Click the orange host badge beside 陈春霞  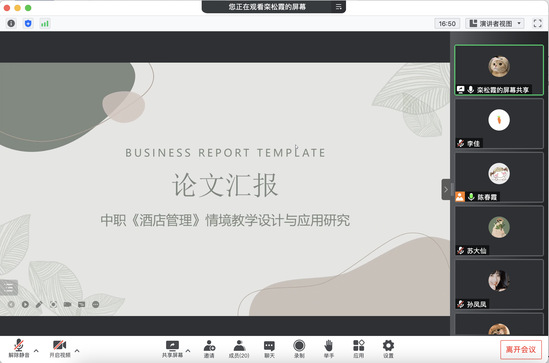pyautogui.click(x=460, y=197)
